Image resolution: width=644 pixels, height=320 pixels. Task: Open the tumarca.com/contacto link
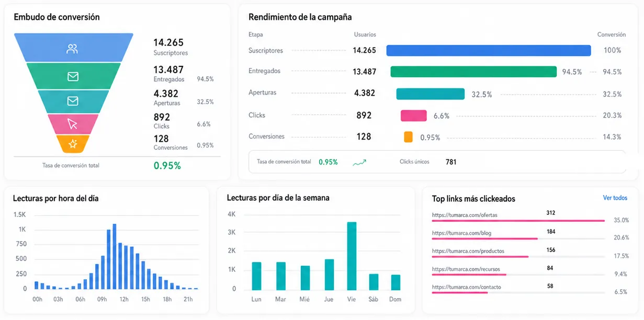pyautogui.click(x=467, y=287)
